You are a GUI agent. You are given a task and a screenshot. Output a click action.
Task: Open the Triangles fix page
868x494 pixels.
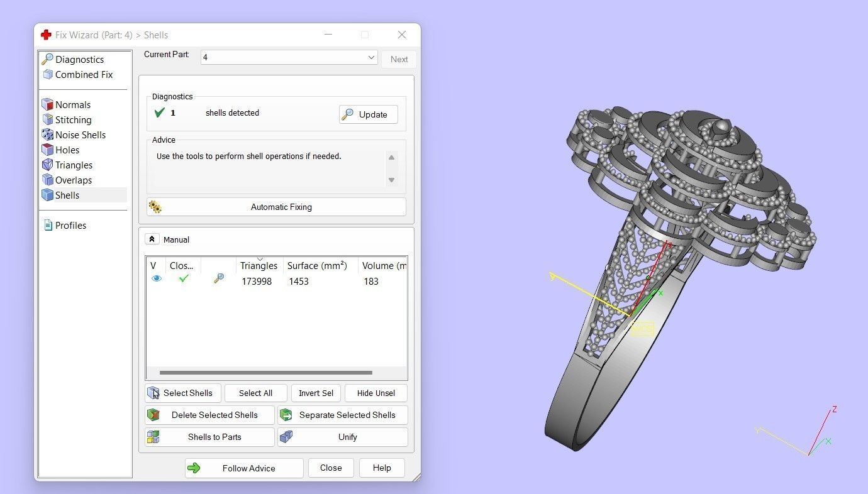coord(74,165)
